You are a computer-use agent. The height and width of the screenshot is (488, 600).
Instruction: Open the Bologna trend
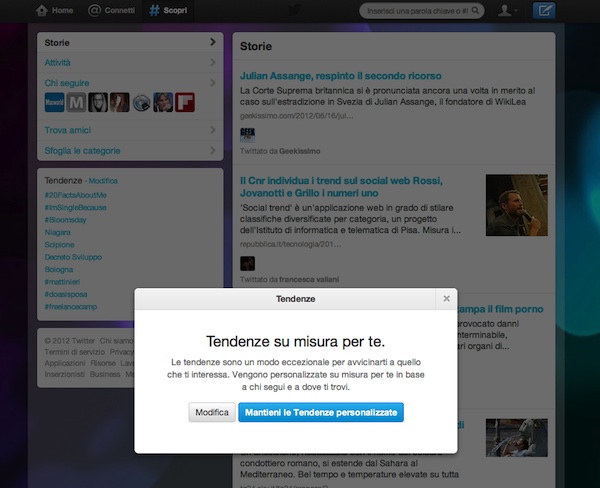click(x=59, y=269)
